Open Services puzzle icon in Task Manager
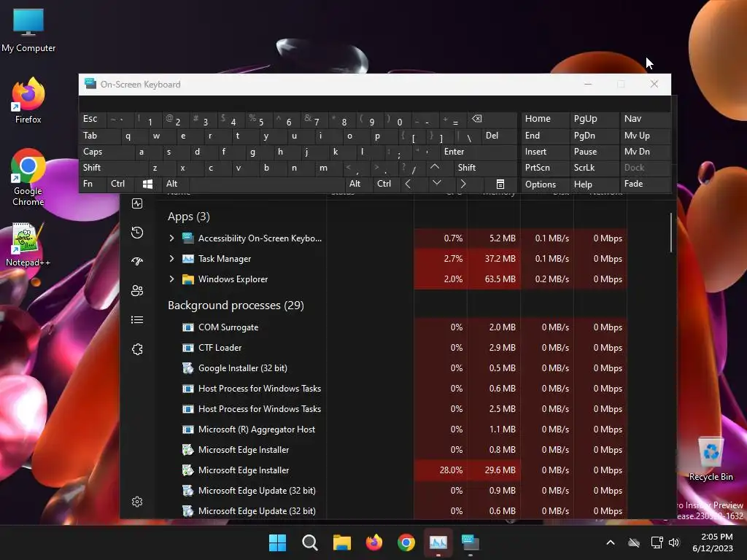The image size is (747, 560). point(137,349)
